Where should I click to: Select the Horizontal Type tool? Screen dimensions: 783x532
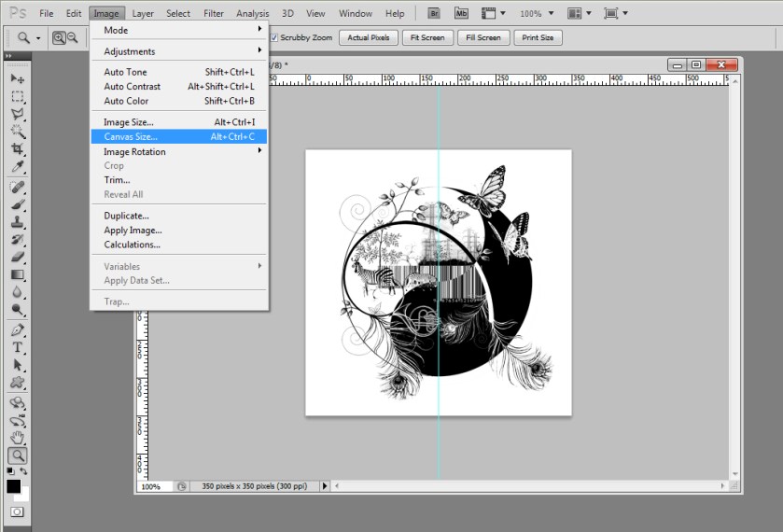[x=18, y=347]
